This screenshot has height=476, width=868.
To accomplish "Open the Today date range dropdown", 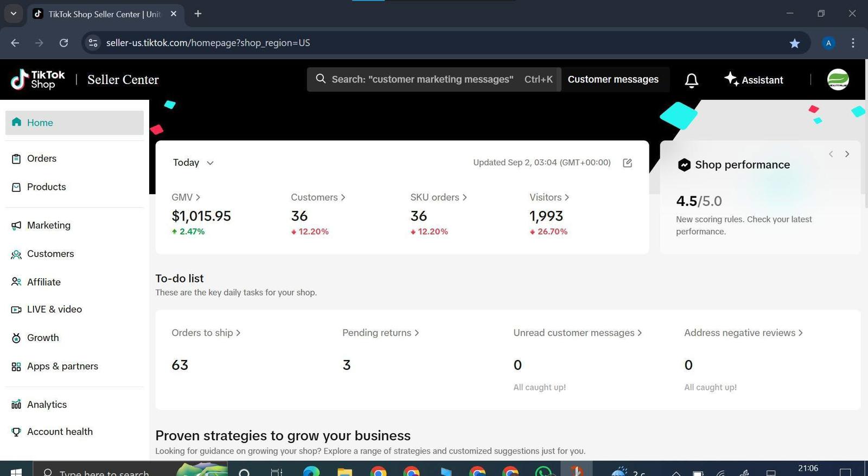I will pyautogui.click(x=193, y=163).
